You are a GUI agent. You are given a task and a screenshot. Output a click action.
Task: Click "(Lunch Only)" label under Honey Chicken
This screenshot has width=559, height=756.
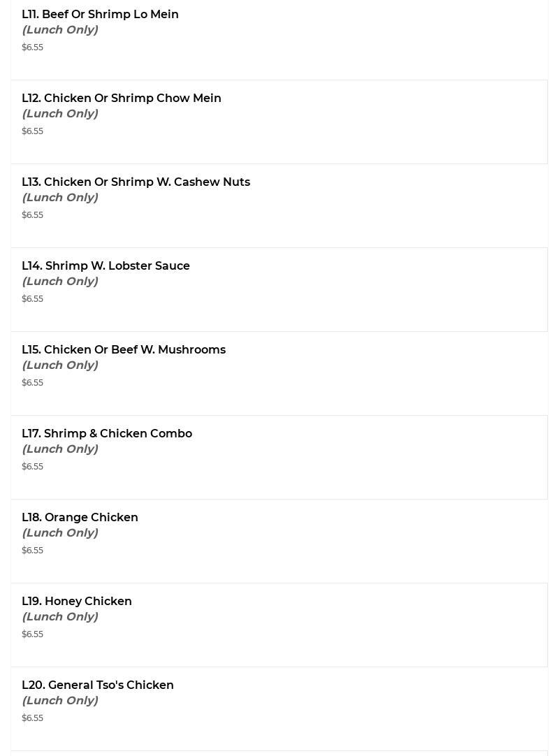click(x=59, y=616)
